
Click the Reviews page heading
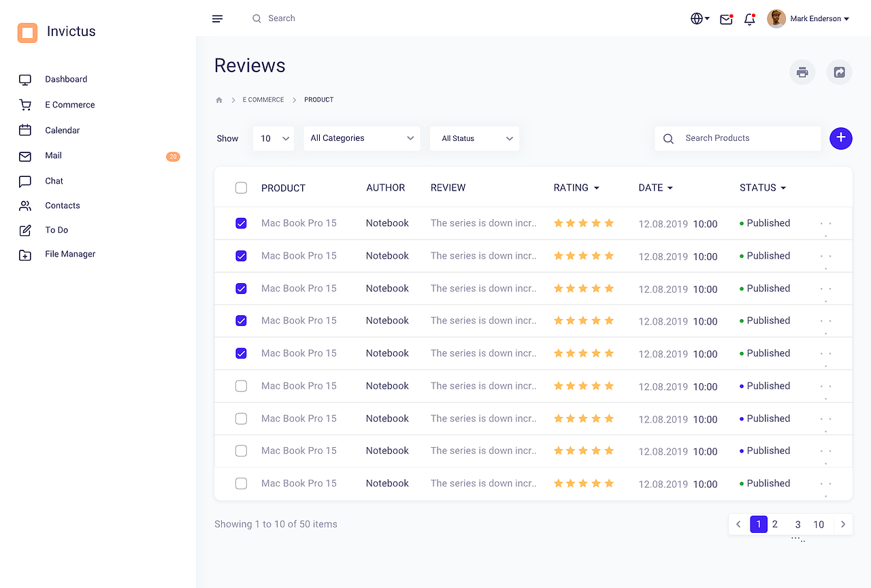click(x=250, y=65)
